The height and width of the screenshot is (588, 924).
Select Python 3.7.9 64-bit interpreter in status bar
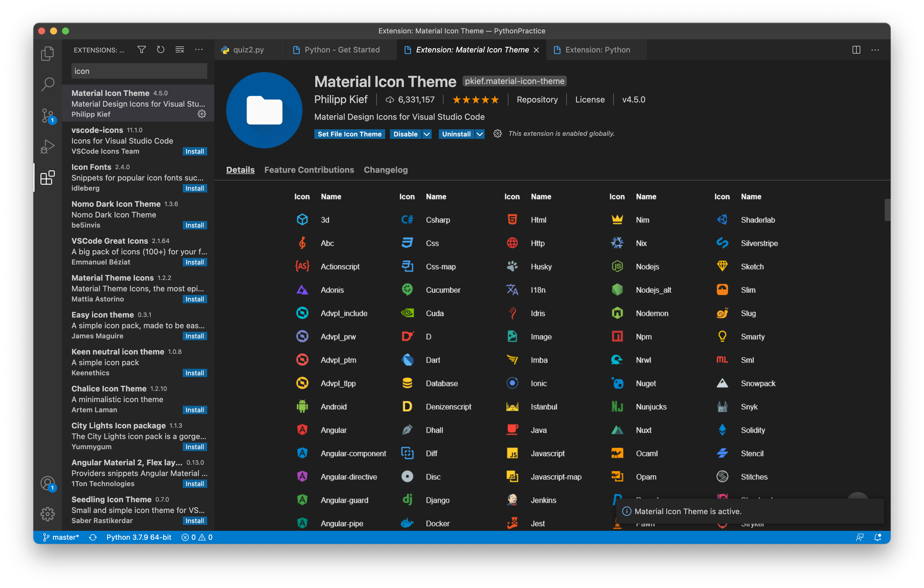[x=139, y=537]
